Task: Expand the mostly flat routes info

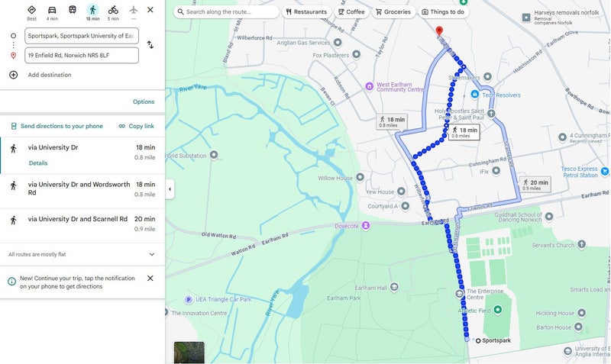Action: pos(151,254)
